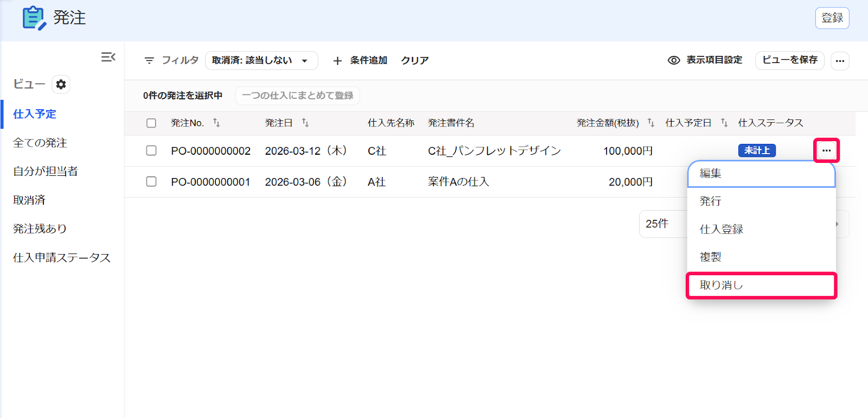Screen dimensions: 868x418
Task: Click the row action ellipsis for PO-0000000002
Action: [x=826, y=150]
